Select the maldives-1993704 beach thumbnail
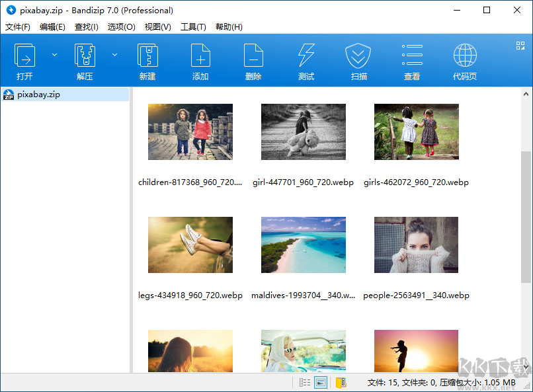533x392 pixels. pyautogui.click(x=303, y=245)
